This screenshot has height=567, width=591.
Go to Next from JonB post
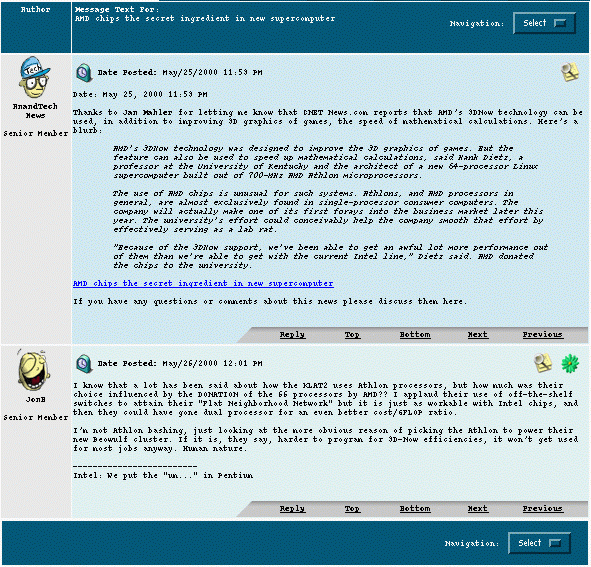tap(478, 509)
